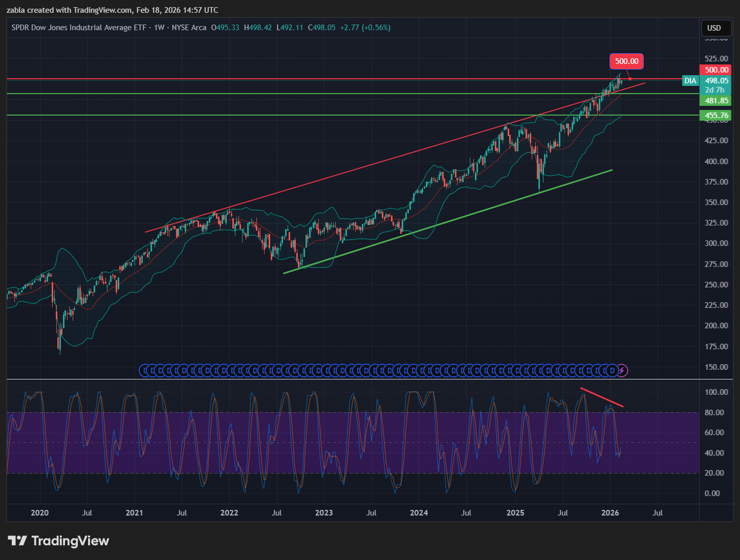This screenshot has height=560, width=740.
Task: Click NYSE Arca exchange name in legend
Action: (x=189, y=28)
